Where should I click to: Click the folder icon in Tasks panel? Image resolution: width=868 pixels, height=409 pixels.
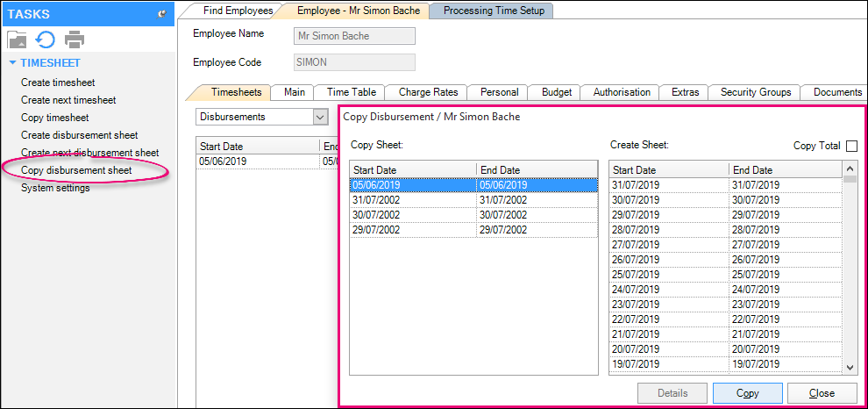18,39
